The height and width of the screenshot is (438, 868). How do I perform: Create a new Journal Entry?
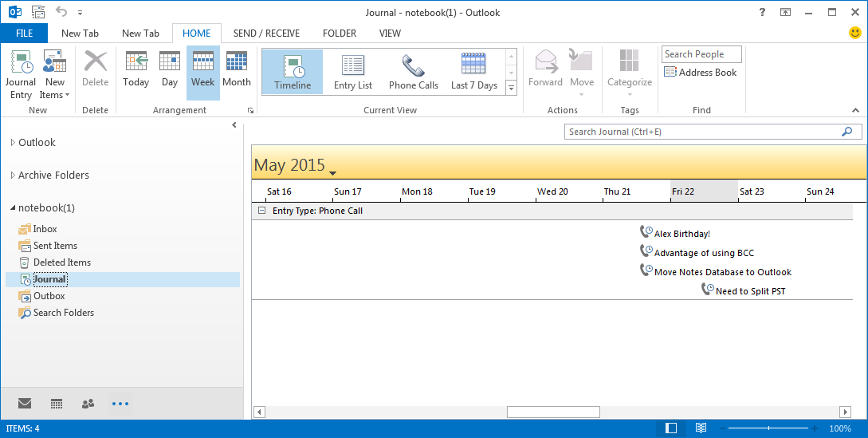(x=21, y=75)
